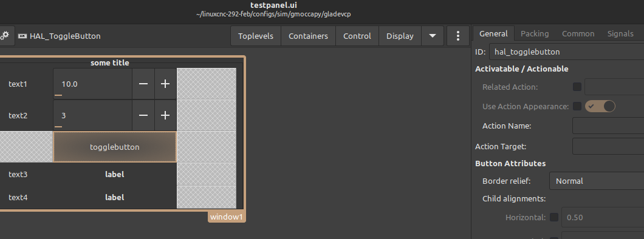Open the Border relief Normal dropdown
644x239 pixels.
click(x=597, y=181)
